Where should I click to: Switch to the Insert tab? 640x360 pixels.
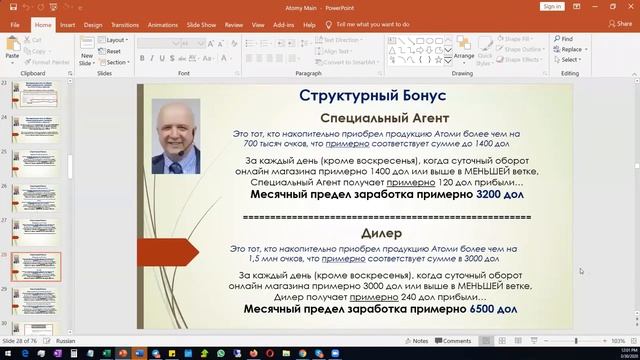(x=67, y=25)
